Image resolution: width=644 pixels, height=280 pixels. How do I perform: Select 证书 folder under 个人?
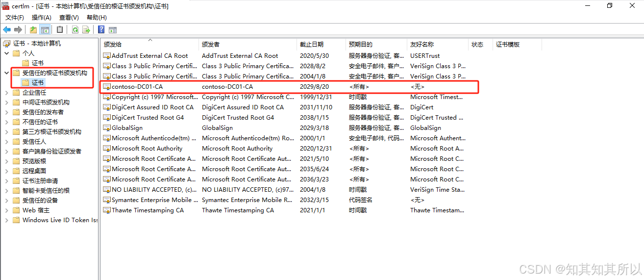(x=38, y=63)
